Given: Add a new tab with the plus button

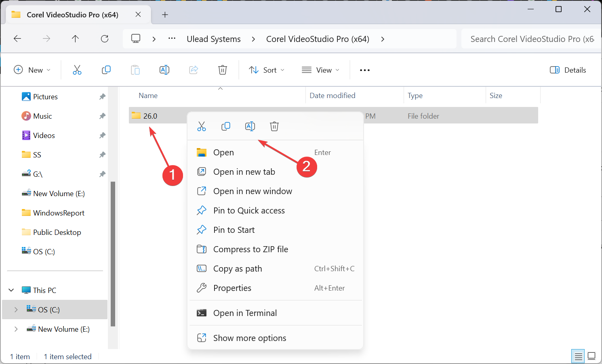Looking at the screenshot, I should (x=165, y=15).
